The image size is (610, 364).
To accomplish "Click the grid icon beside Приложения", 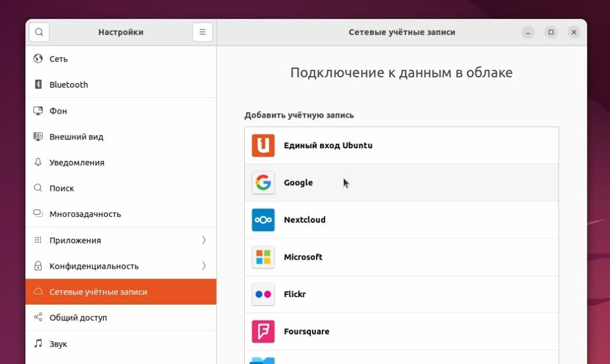I will click(x=38, y=240).
